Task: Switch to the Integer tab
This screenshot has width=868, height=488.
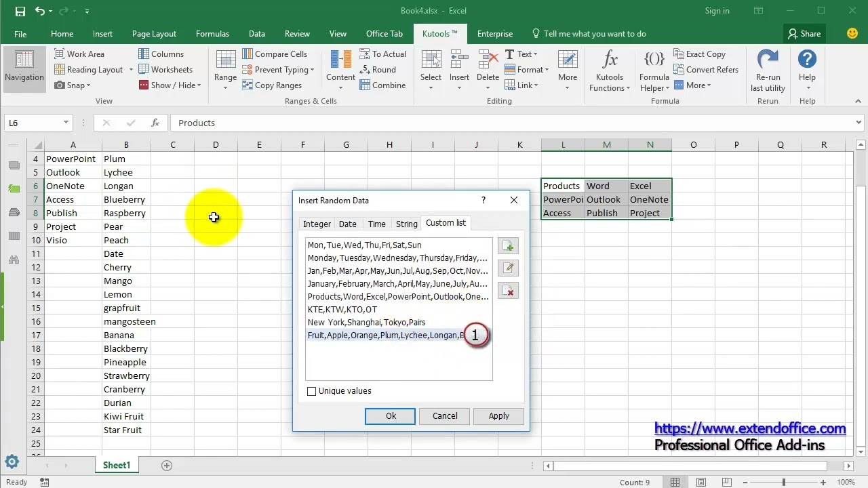Action: 317,224
